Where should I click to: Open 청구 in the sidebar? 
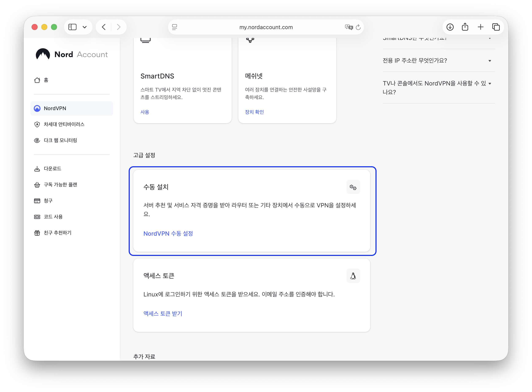pos(72,201)
